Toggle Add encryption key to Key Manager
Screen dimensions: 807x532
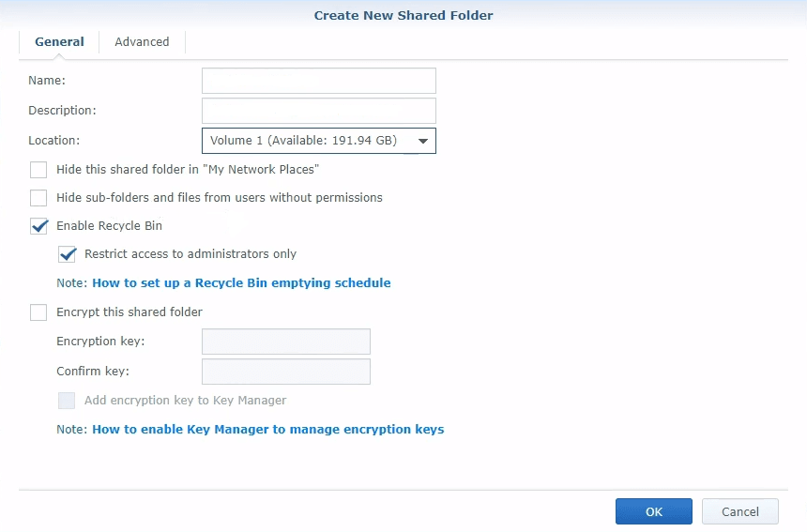click(x=67, y=401)
